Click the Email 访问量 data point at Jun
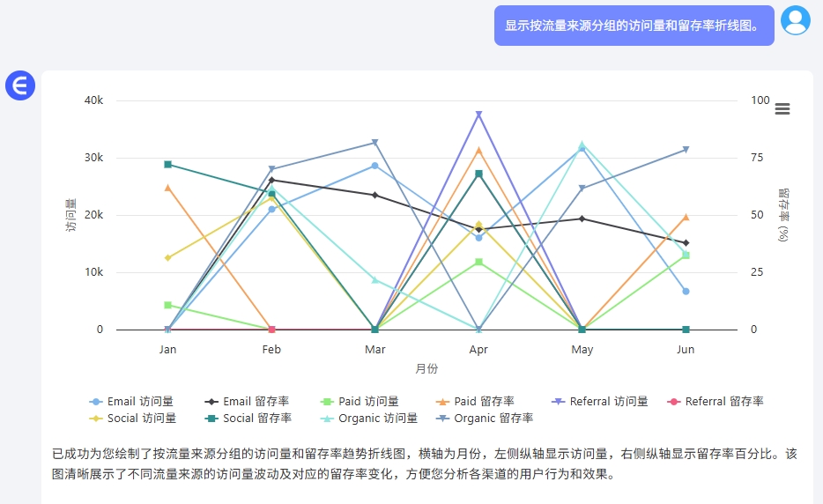Viewport: 823px width, 504px height. (686, 292)
